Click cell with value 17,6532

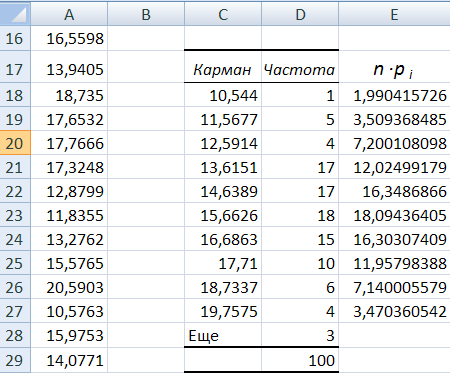pyautogui.click(x=69, y=119)
